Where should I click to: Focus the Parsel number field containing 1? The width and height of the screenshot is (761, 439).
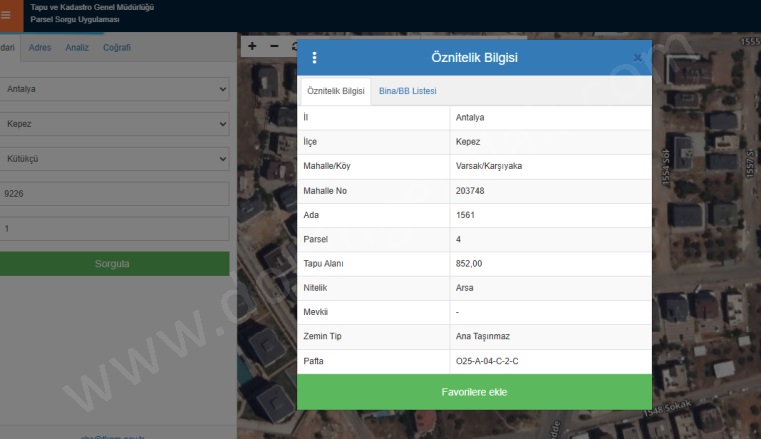[x=114, y=229]
